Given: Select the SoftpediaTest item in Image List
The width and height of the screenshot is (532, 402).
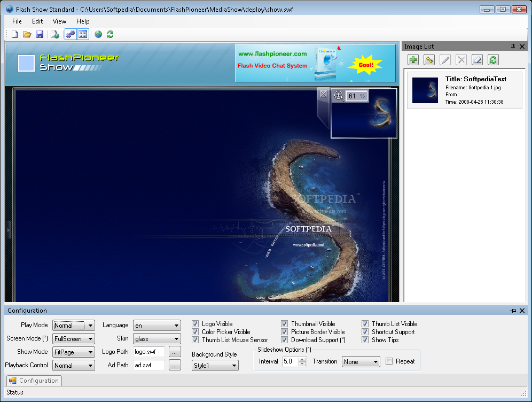Looking at the screenshot, I should (x=465, y=90).
